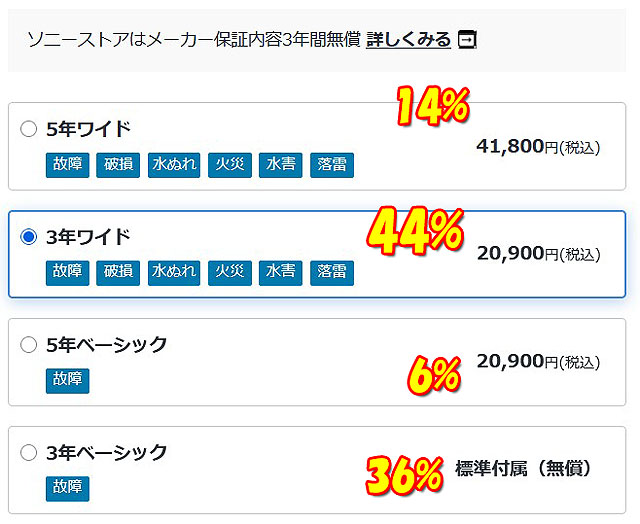Click the 故障 tag under 3年ベーシック

(67, 488)
